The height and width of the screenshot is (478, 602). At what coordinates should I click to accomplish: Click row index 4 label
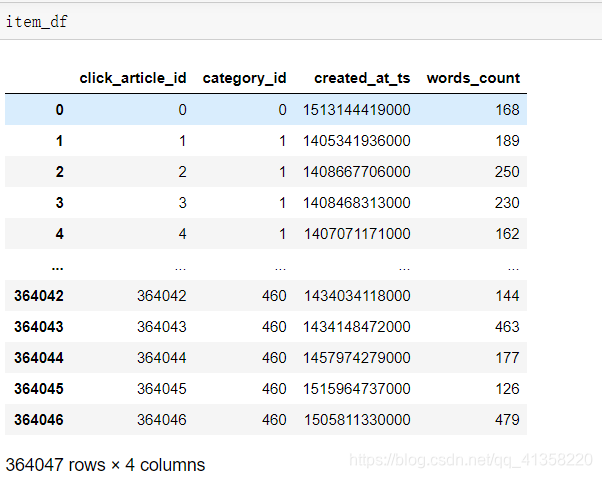[x=59, y=234]
